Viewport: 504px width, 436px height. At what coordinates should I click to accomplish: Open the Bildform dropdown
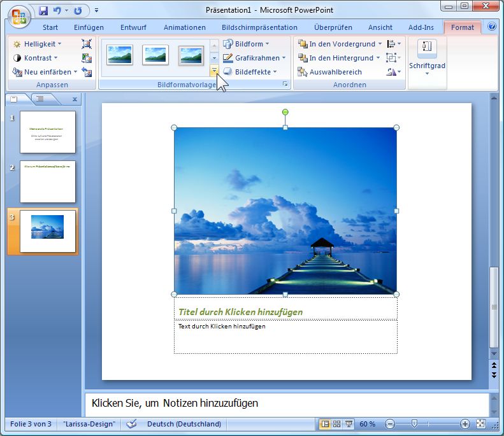(246, 44)
